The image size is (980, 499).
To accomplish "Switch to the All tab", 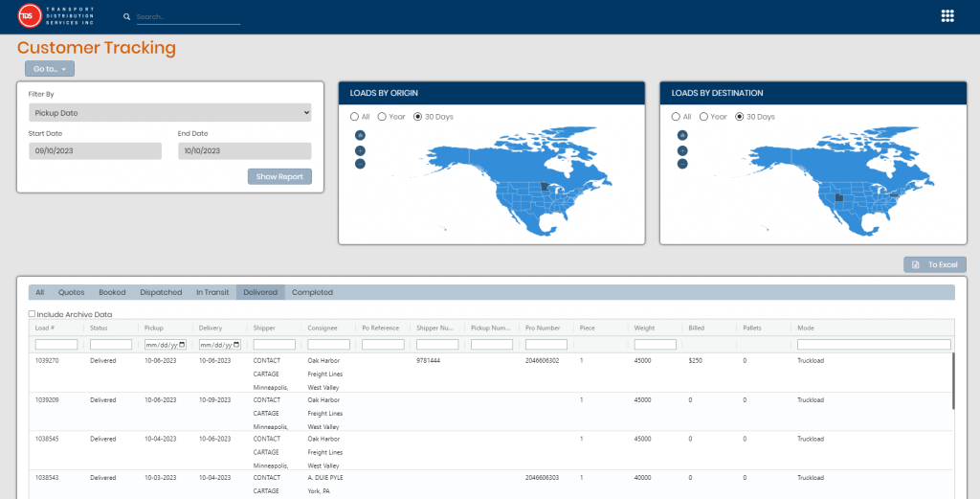I will click(x=40, y=292).
